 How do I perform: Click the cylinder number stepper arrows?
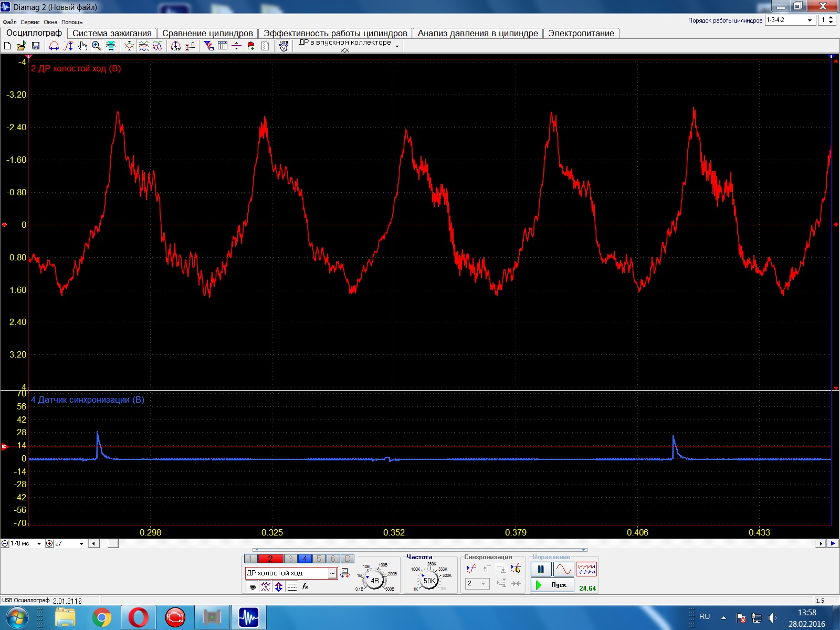831,20
